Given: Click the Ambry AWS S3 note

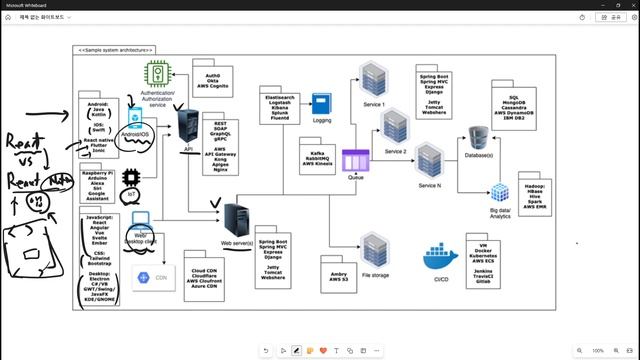Looking at the screenshot, I should click(x=339, y=274).
